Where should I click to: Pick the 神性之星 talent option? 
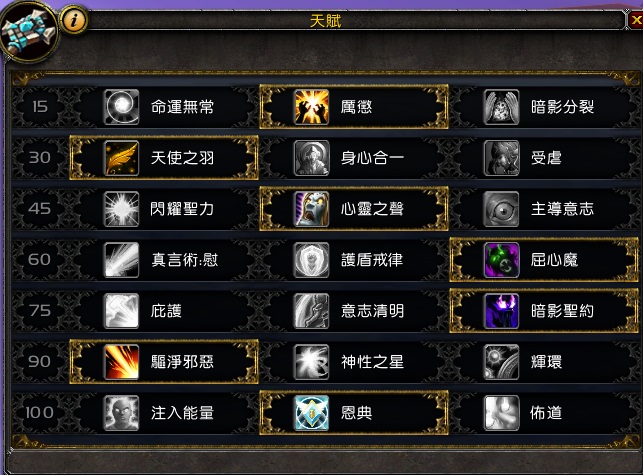click(x=354, y=362)
